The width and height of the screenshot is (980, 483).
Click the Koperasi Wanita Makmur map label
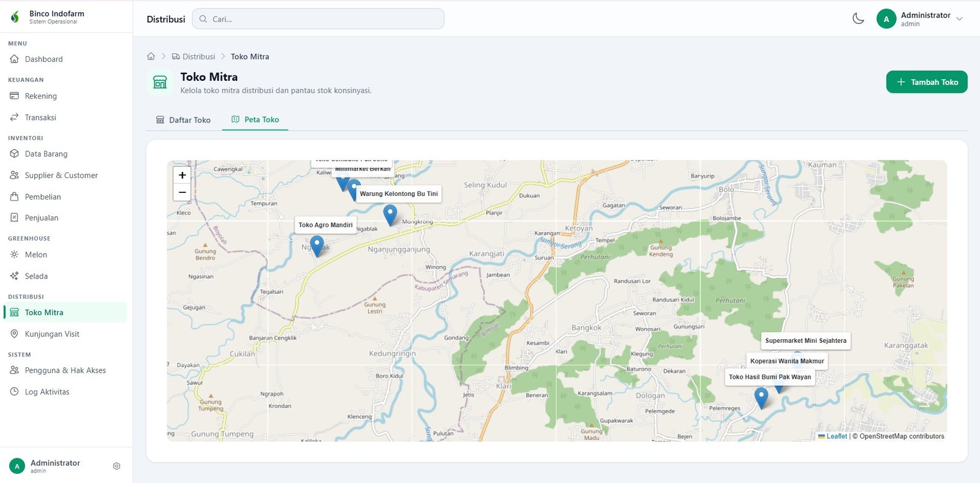pyautogui.click(x=787, y=361)
